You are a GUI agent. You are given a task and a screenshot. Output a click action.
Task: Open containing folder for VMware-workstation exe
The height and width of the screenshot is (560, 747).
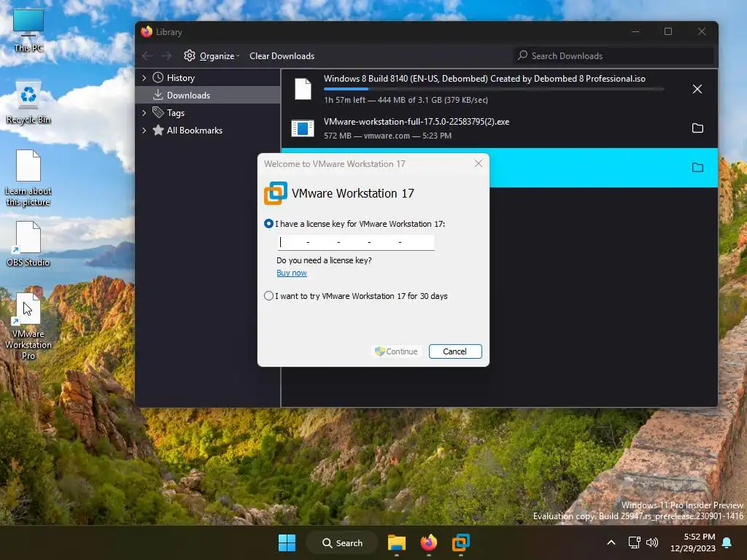click(x=697, y=128)
